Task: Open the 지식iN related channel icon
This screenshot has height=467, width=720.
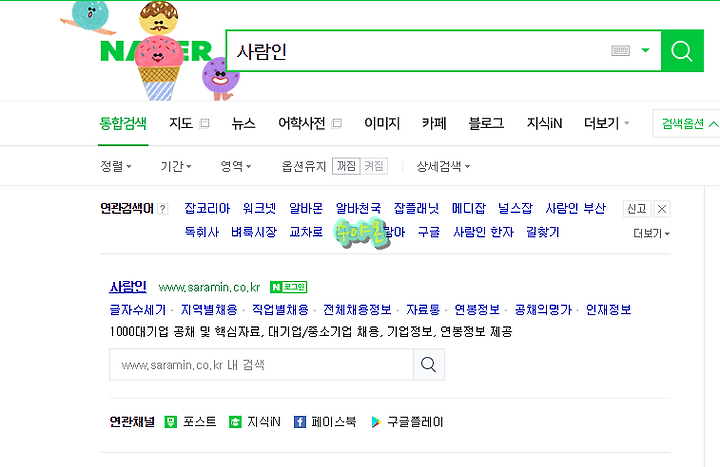Action: 235,422
